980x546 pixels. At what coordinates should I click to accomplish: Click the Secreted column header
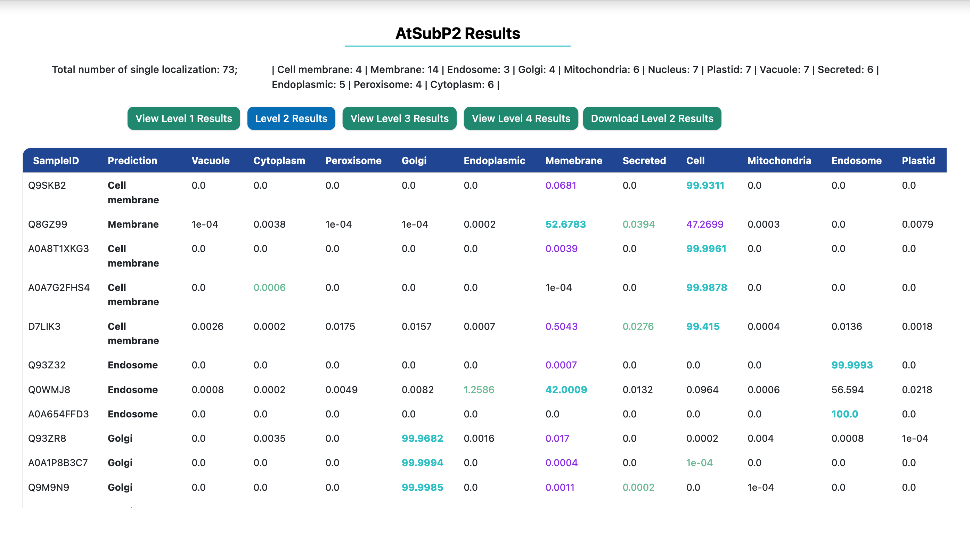(644, 161)
